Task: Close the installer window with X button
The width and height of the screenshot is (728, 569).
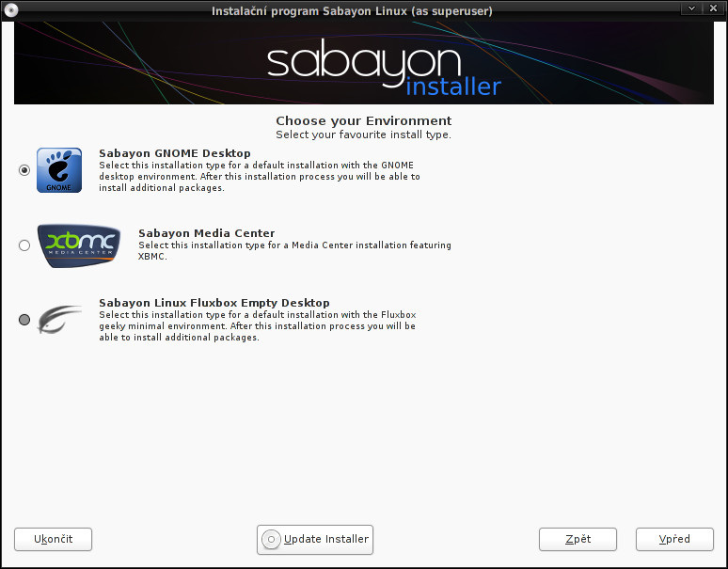Action: tap(714, 8)
